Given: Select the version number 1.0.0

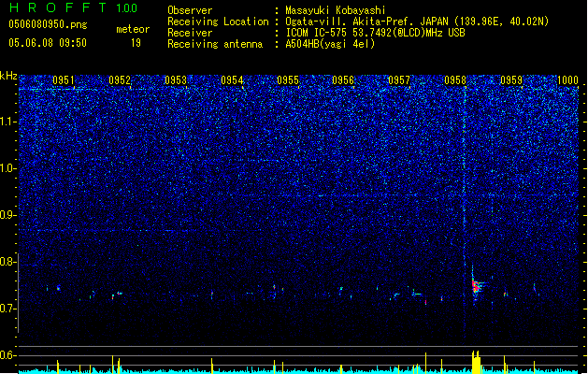Looking at the screenshot, I should click(x=127, y=8).
